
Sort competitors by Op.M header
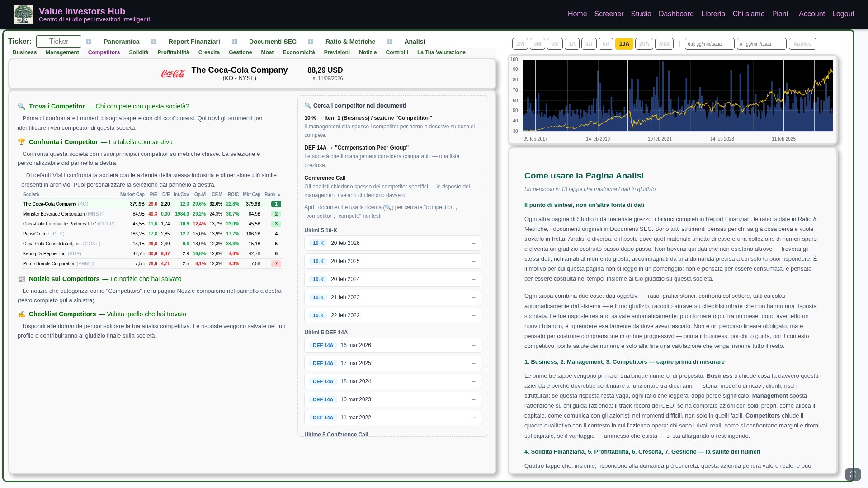tap(200, 195)
